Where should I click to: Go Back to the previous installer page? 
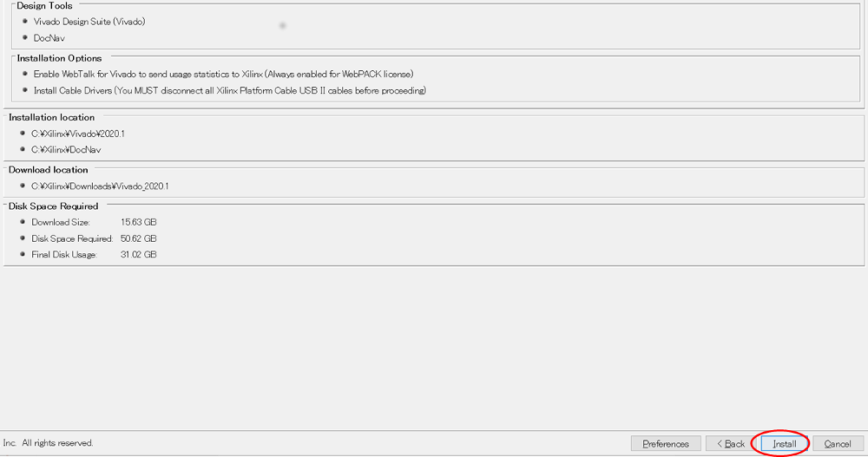(x=730, y=444)
